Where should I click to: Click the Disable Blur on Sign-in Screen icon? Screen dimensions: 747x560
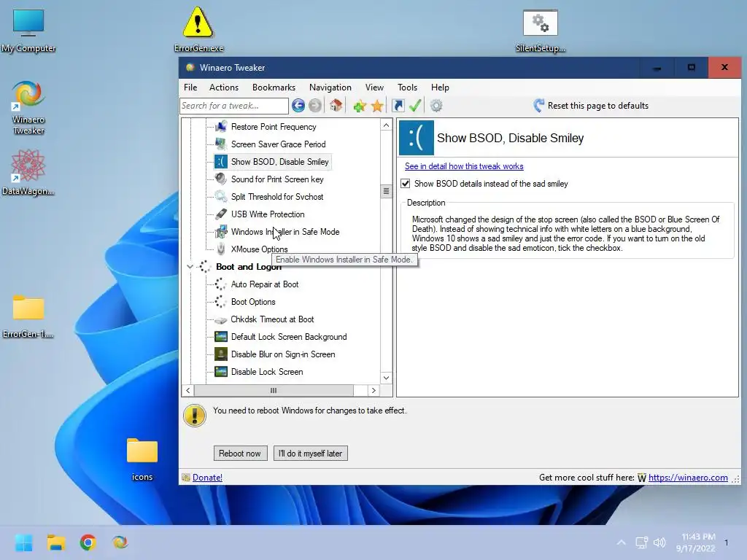(x=220, y=354)
